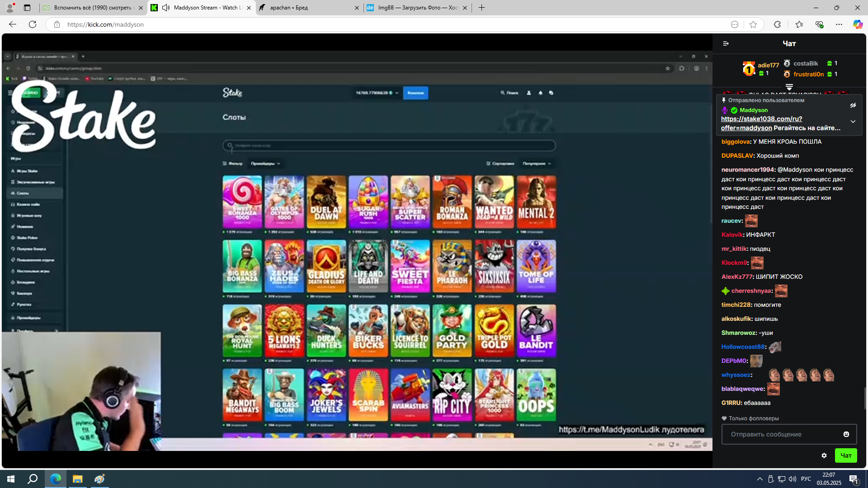868x488 pixels.
Task: Open the emoji picker in the chat input
Action: [846, 434]
